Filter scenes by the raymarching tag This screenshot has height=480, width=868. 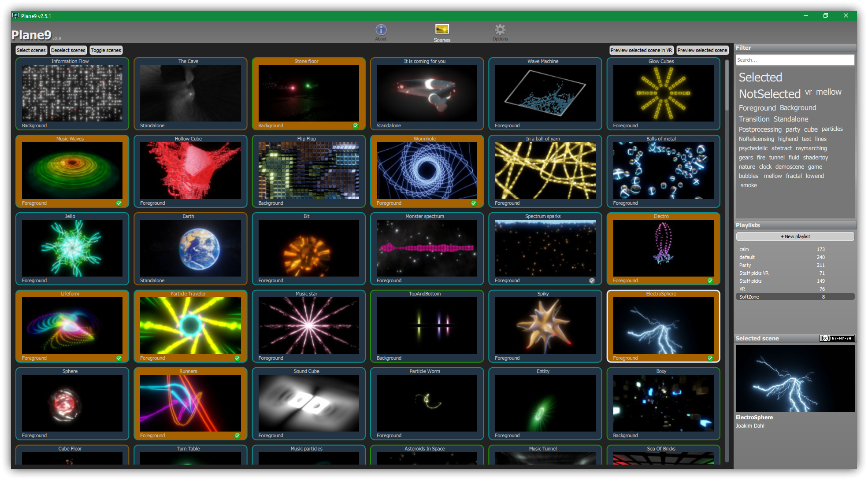pyautogui.click(x=811, y=148)
